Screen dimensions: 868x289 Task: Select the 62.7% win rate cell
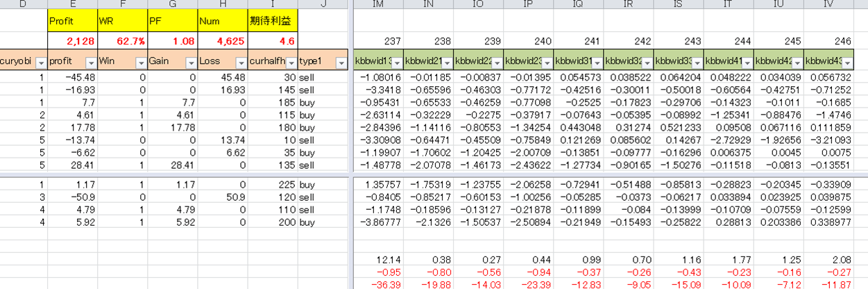point(122,41)
